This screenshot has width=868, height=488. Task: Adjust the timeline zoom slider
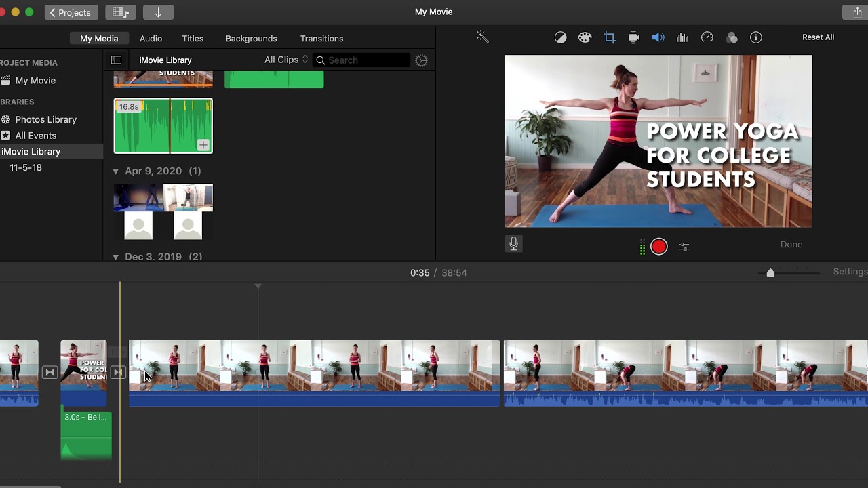(x=770, y=272)
